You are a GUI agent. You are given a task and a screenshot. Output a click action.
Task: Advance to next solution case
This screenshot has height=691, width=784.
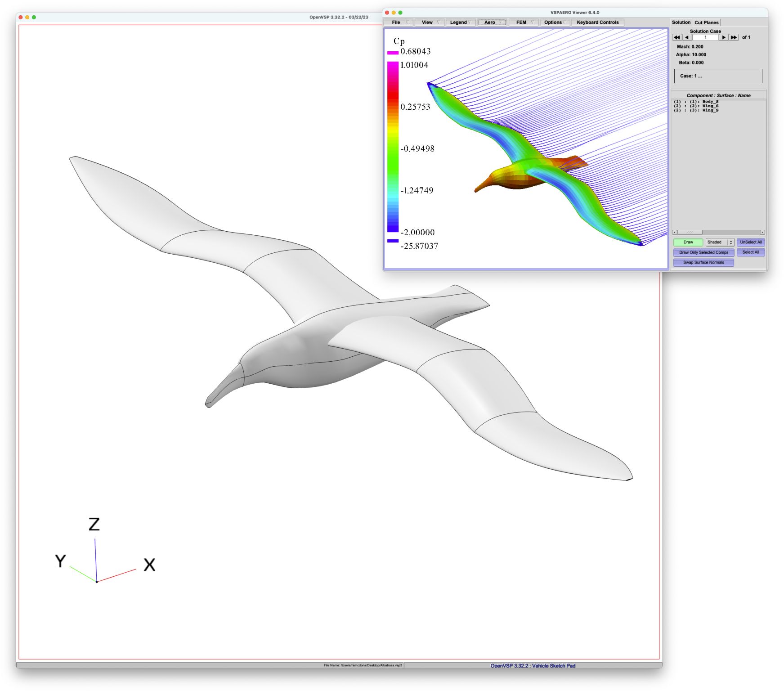723,38
